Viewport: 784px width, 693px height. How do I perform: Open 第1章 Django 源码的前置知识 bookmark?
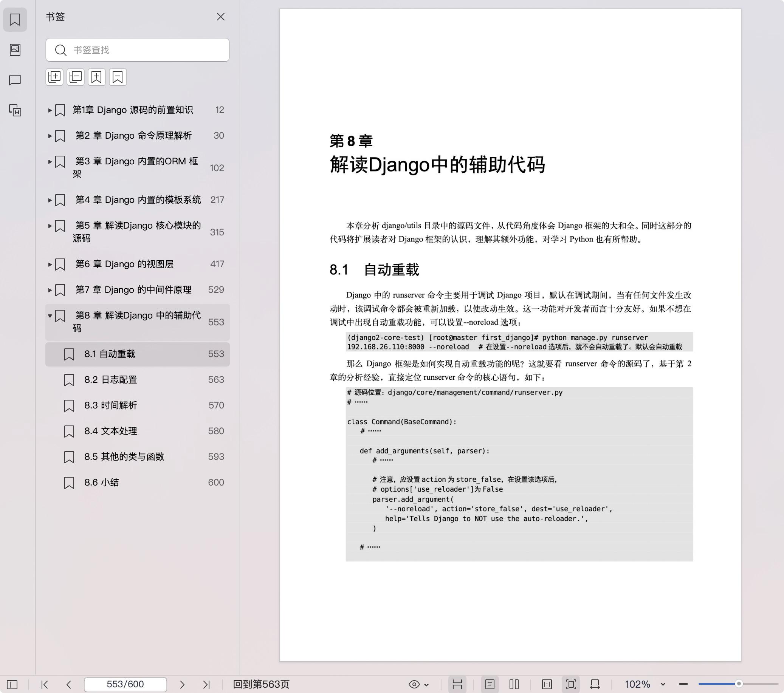[137, 110]
